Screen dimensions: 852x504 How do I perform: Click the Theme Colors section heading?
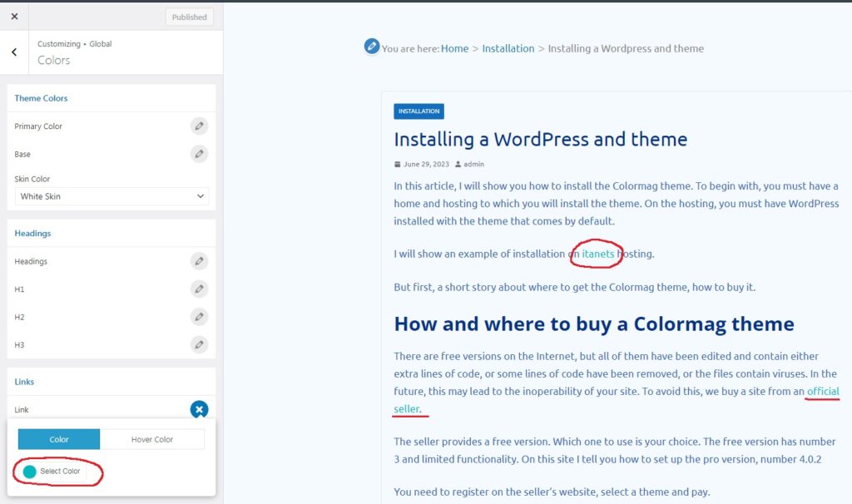(42, 98)
